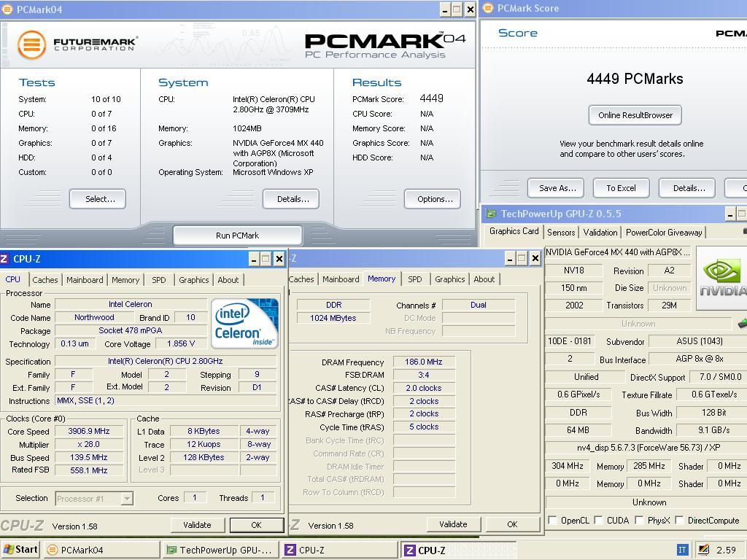Open Mainboard tab in the Memory CPU-Z window
The height and width of the screenshot is (560, 747).
tap(341, 279)
